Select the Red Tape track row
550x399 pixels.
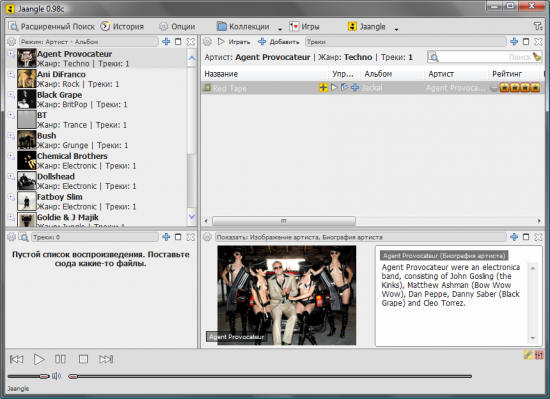click(373, 88)
